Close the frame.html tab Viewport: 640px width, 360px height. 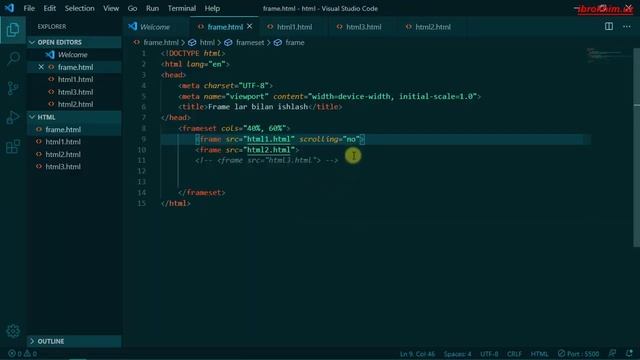tap(250, 27)
